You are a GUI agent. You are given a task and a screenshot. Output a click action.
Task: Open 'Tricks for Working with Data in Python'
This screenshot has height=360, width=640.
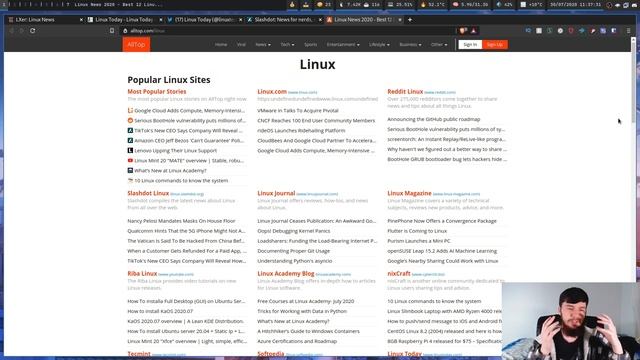(x=302, y=311)
